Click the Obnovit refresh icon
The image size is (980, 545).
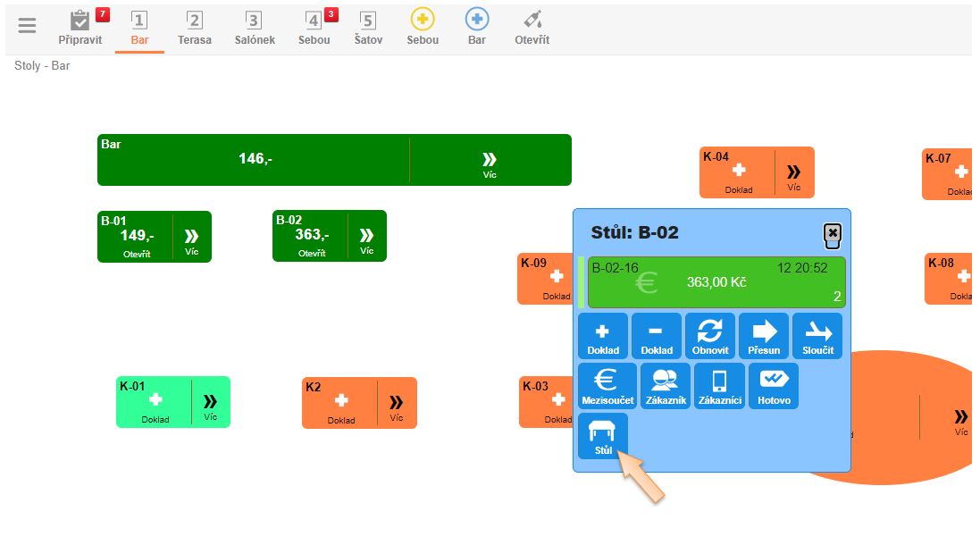709,336
